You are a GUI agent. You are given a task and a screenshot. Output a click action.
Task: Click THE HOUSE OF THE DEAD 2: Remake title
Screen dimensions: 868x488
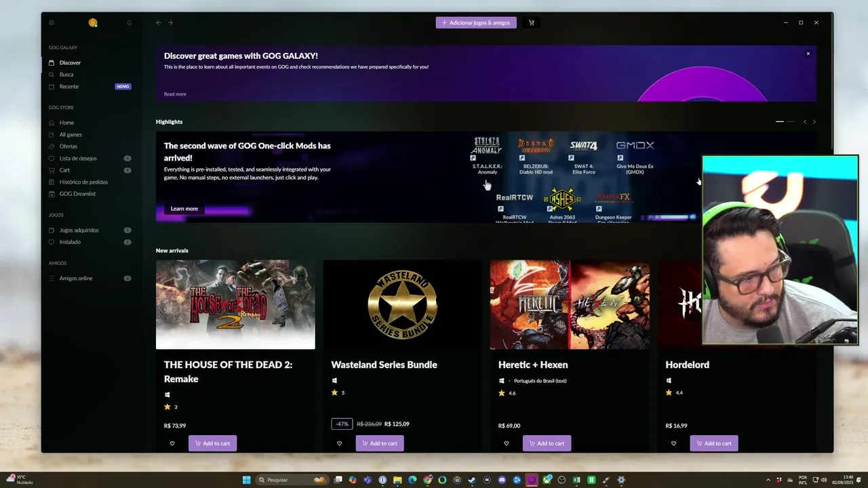click(228, 371)
